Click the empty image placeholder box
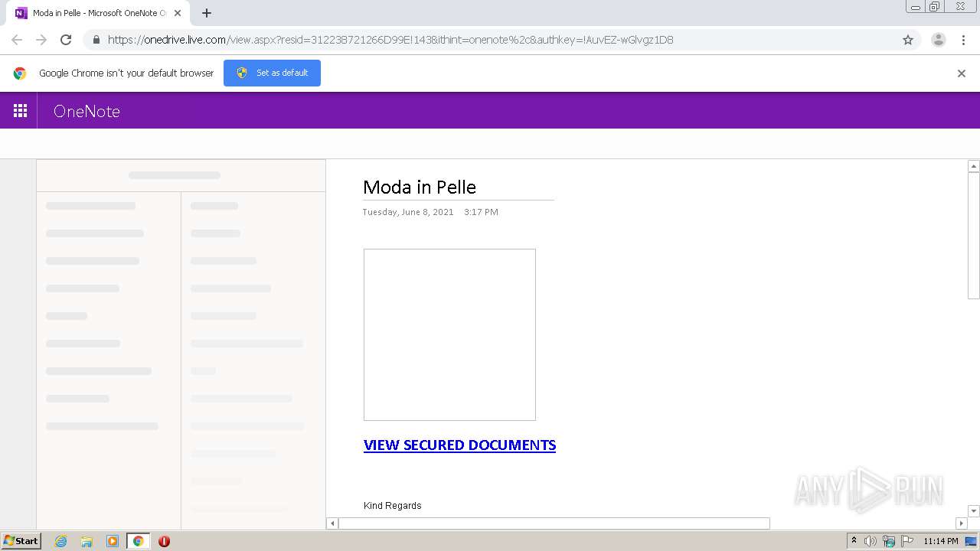This screenshot has height=551, width=980. coord(449,334)
